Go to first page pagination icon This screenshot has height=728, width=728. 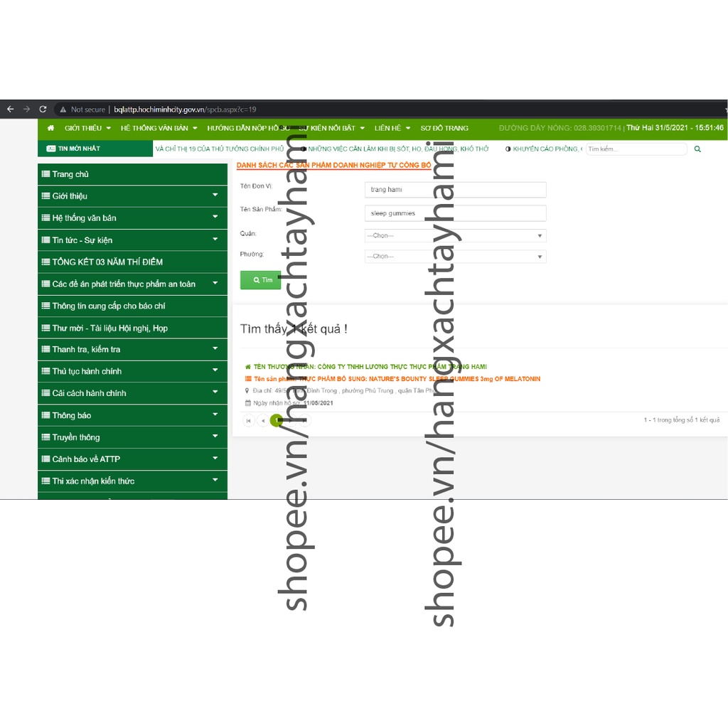coord(248,421)
